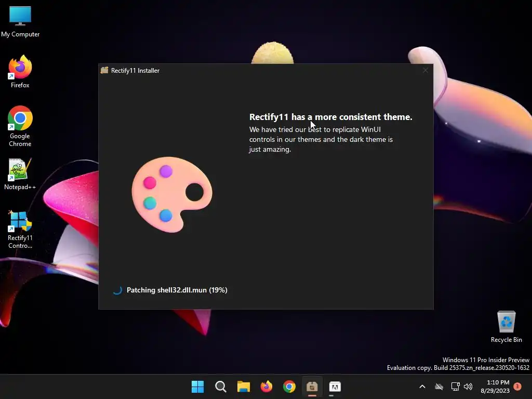The height and width of the screenshot is (399, 532).
Task: Click the last app icon in the taskbar
Action: (335, 387)
